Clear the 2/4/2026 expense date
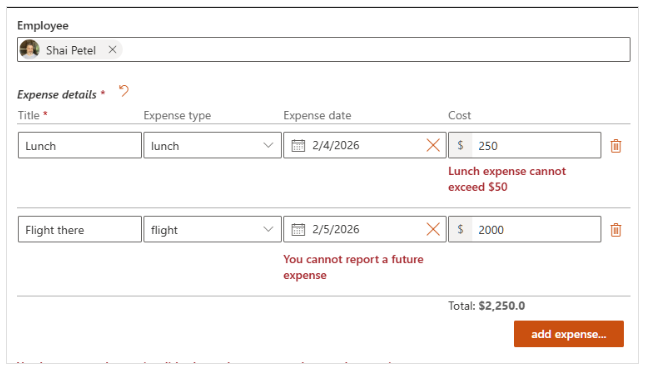Viewport: 647px width, 372px height. tap(433, 145)
